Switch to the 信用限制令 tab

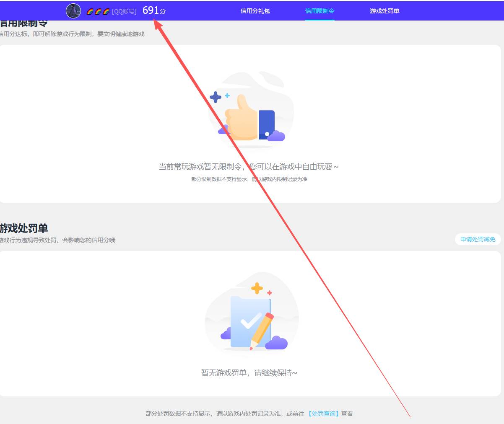tap(320, 11)
